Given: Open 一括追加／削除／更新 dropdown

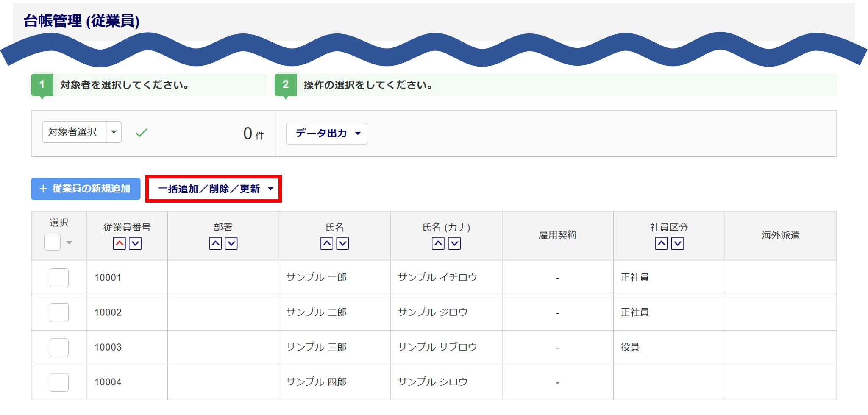Looking at the screenshot, I should (x=214, y=189).
